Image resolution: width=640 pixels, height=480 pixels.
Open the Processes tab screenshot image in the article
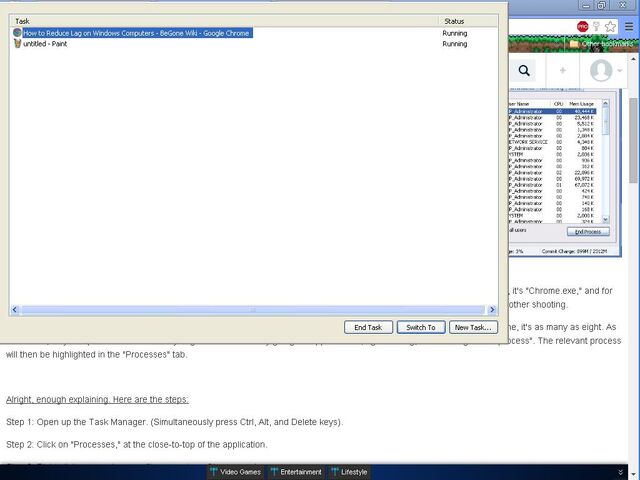565,173
